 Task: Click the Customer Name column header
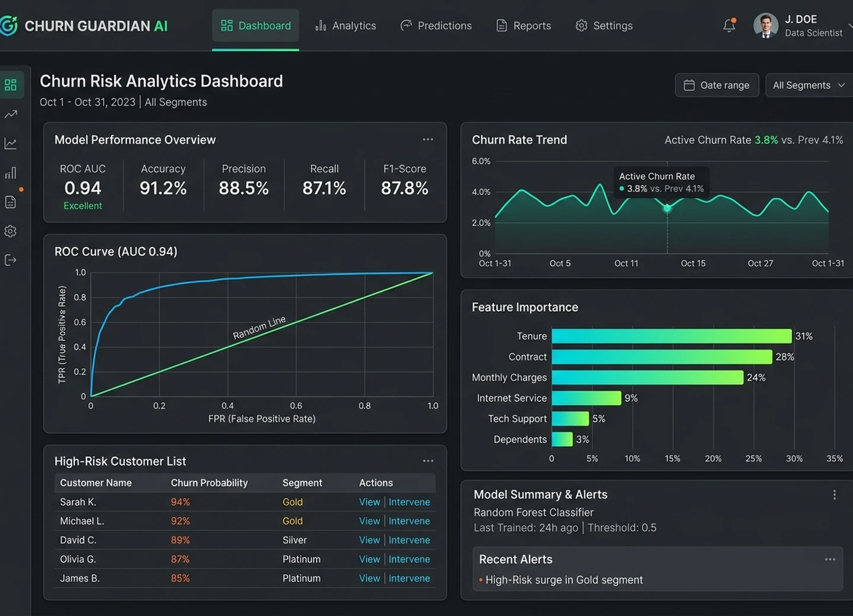click(x=95, y=483)
